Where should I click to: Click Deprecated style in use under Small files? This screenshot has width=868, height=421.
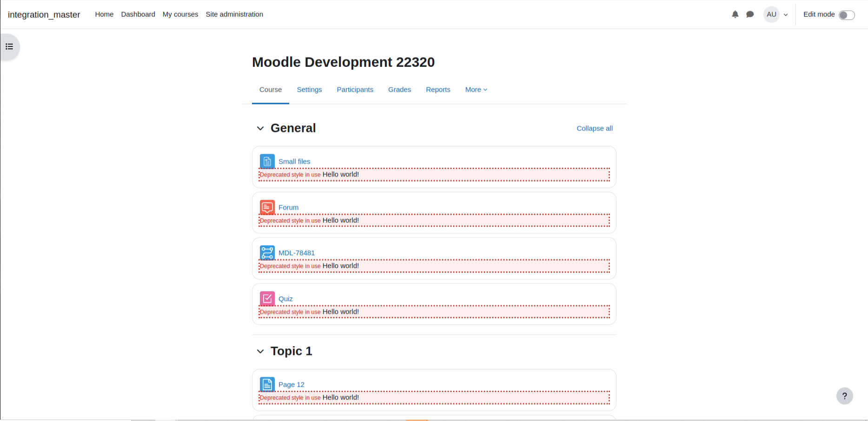(290, 175)
